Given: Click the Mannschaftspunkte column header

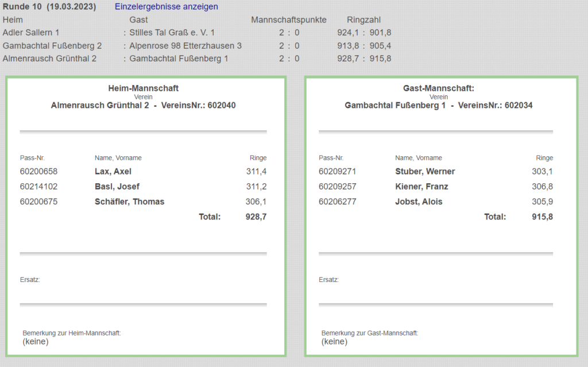Looking at the screenshot, I should pos(289,20).
